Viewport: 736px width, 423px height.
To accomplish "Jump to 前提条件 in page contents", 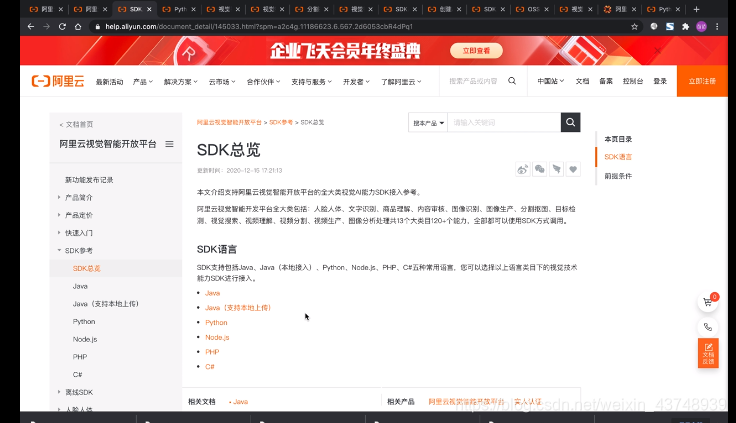I will click(x=618, y=176).
